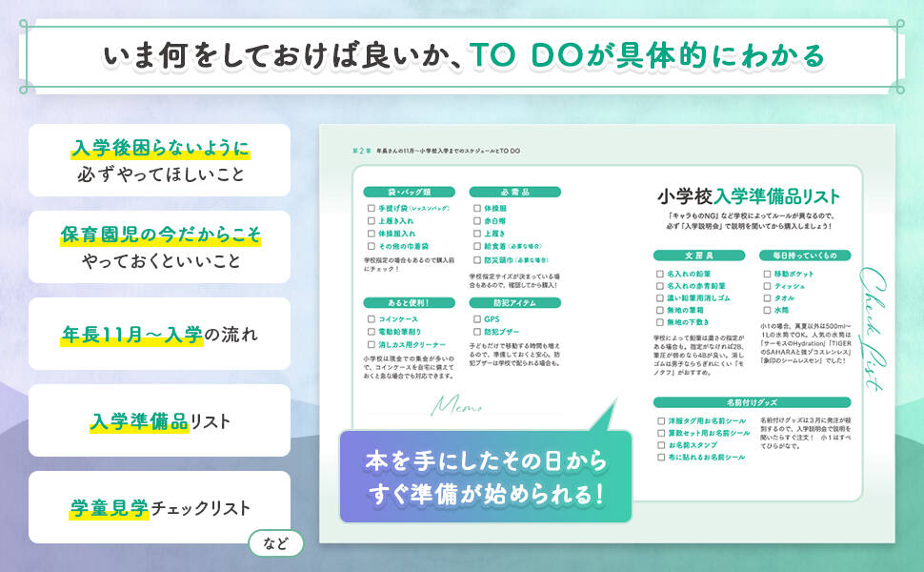924x572 pixels.
Task: Select the 防犯アイテム section header
Action: (513, 303)
